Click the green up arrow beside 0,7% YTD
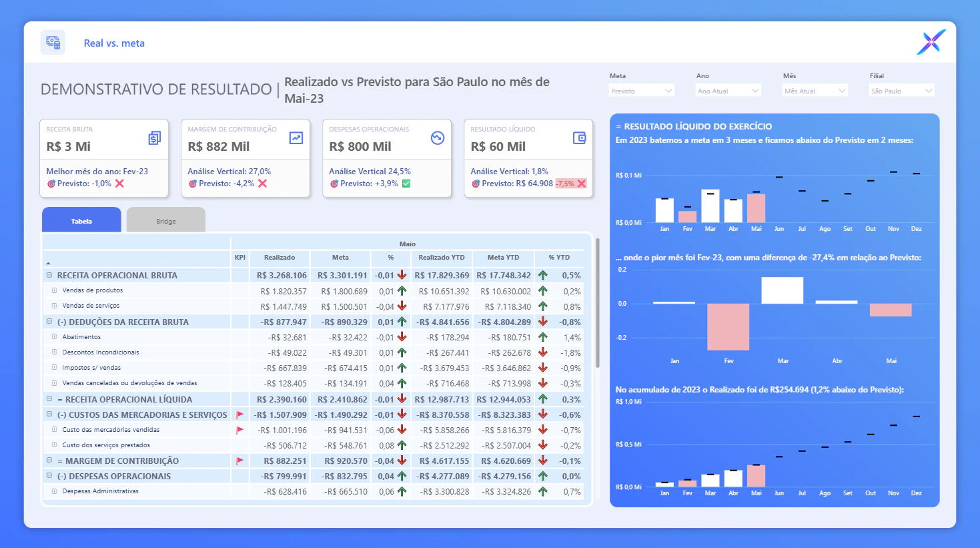The height and width of the screenshot is (548, 980). pyautogui.click(x=543, y=491)
